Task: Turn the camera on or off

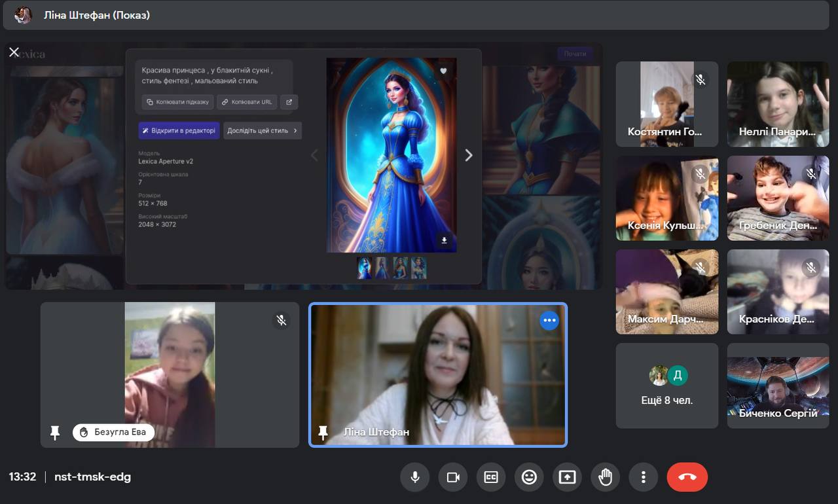Action: [453, 477]
